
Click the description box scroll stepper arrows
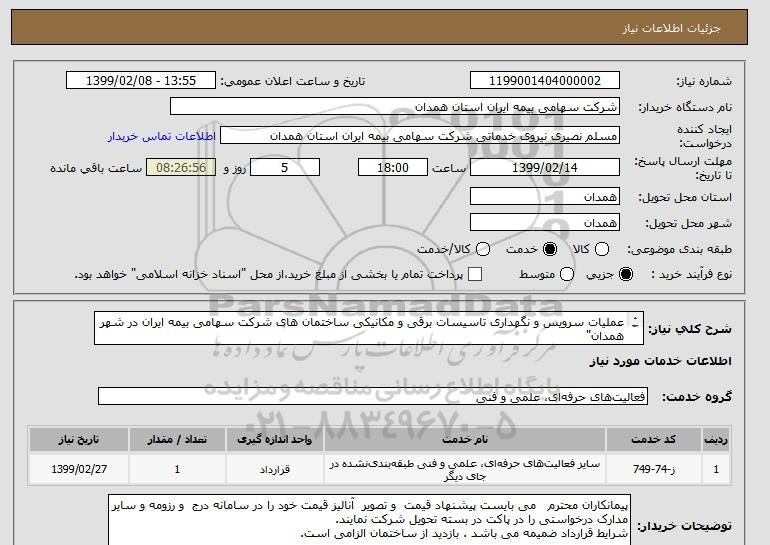pyautogui.click(x=635, y=322)
